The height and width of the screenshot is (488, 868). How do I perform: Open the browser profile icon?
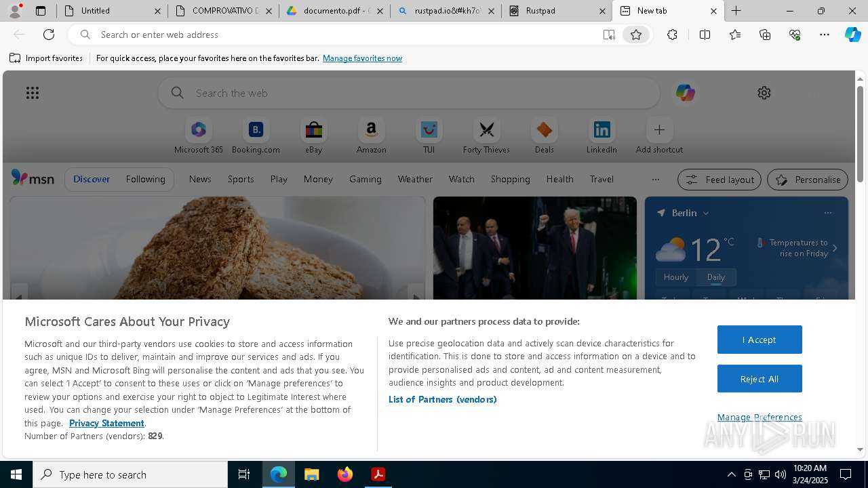[15, 11]
